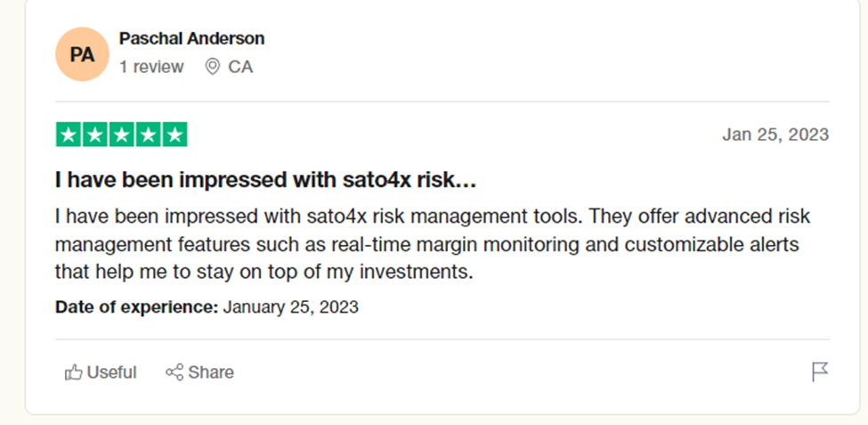This screenshot has height=425, width=868.
Task: Mark review as Useful via its label
Action: click(111, 372)
